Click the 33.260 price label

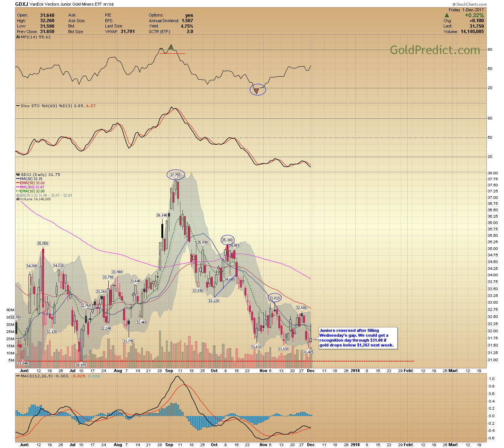point(101,292)
